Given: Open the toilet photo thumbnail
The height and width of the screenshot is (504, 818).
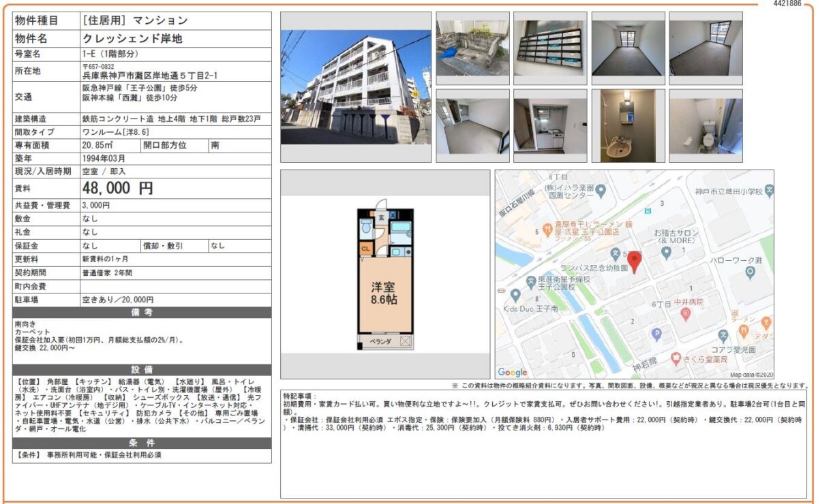Looking at the screenshot, I should [706, 125].
